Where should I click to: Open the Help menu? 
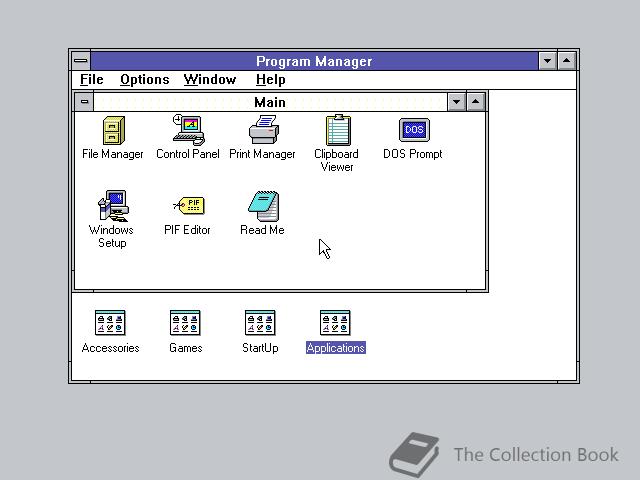[x=271, y=79]
